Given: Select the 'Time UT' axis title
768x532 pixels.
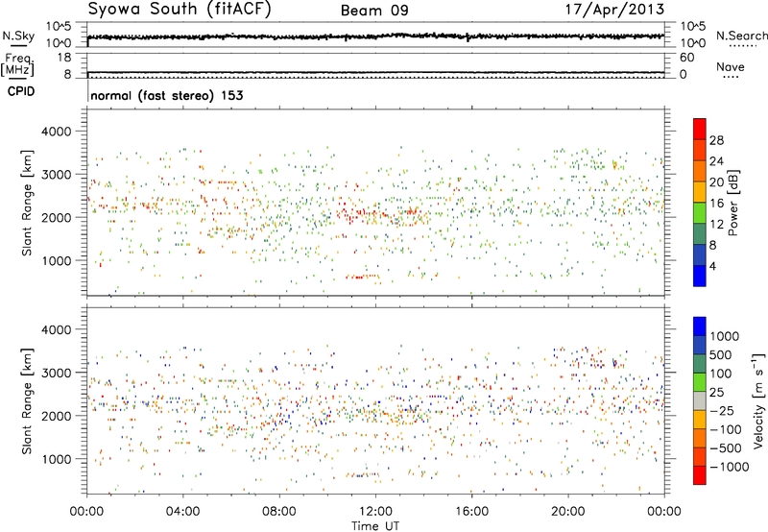Looking at the screenshot, I should [x=375, y=525].
